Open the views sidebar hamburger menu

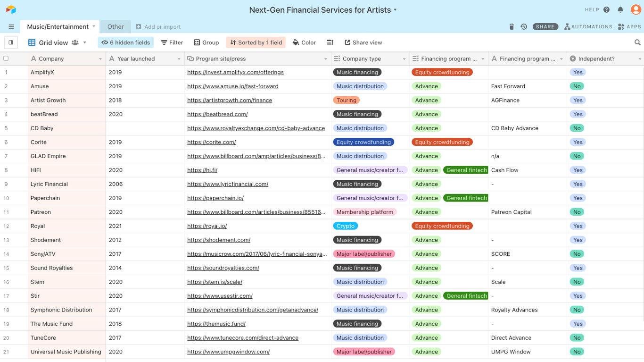(x=11, y=27)
